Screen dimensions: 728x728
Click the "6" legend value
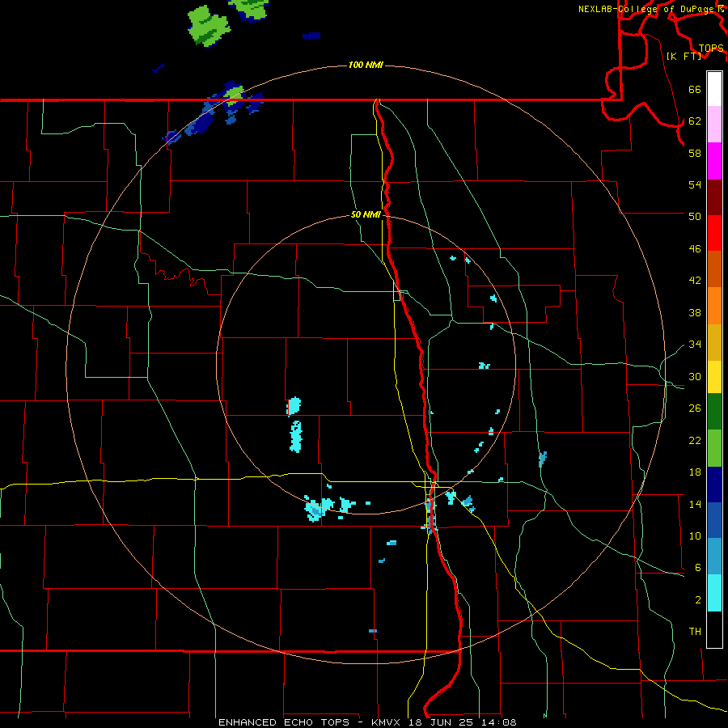[698, 568]
